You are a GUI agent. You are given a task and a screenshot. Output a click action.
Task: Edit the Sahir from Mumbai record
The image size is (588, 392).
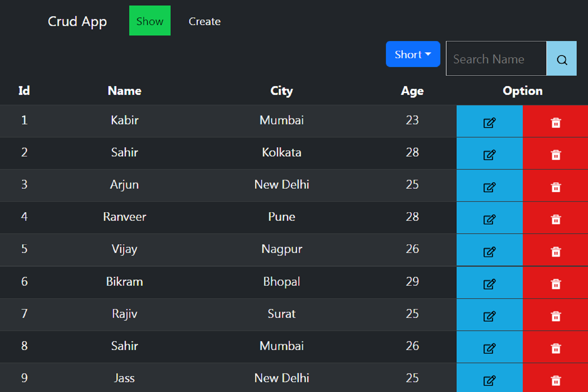coord(489,348)
